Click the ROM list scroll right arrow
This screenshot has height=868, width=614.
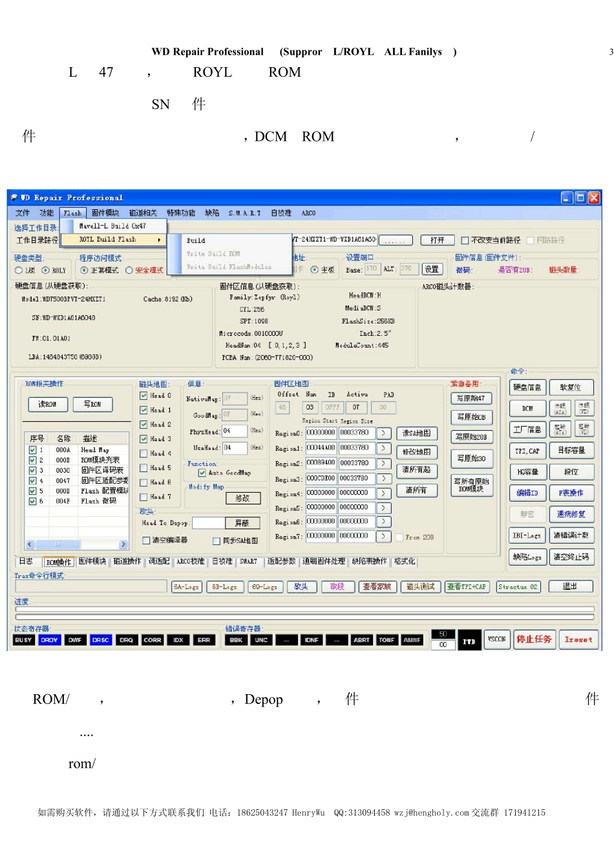(123, 544)
